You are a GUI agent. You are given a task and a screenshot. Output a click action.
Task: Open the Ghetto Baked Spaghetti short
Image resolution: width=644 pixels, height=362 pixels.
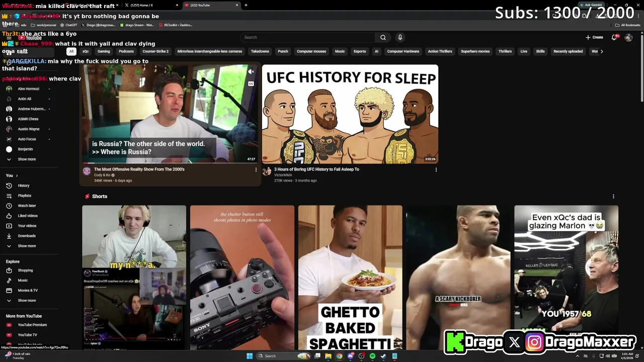pyautogui.click(x=350, y=278)
